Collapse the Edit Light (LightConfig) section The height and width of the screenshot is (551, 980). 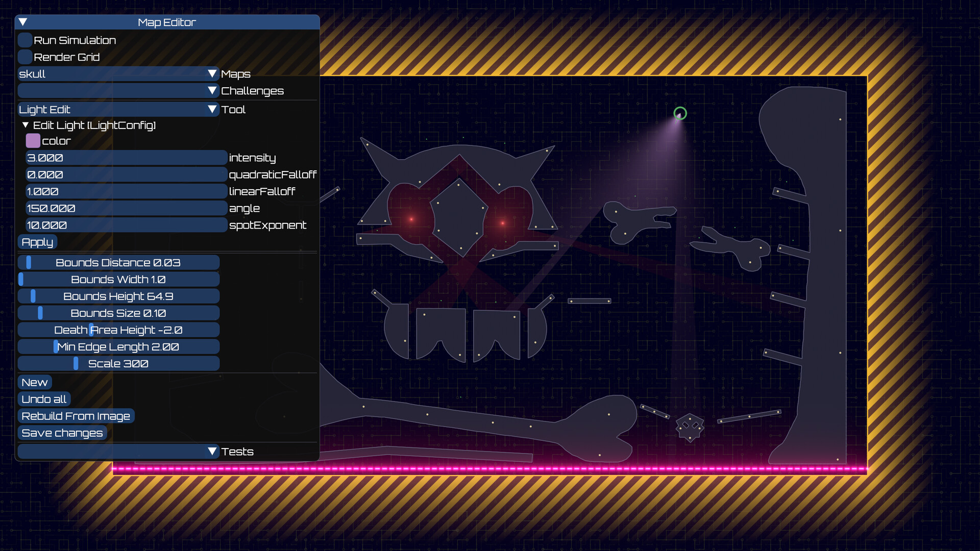point(26,125)
